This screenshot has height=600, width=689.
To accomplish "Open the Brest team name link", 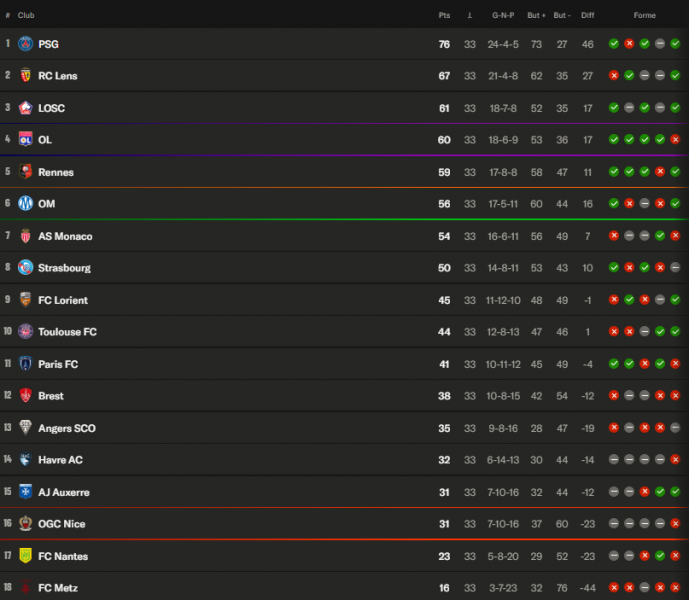I will (x=51, y=396).
